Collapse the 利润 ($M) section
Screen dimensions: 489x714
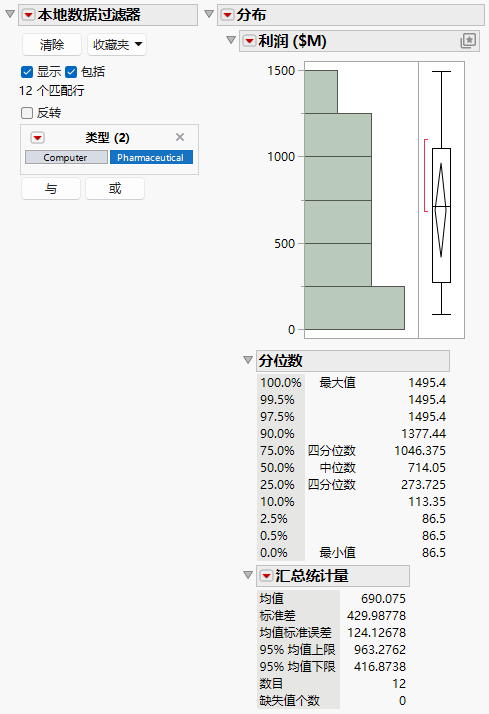click(x=231, y=40)
